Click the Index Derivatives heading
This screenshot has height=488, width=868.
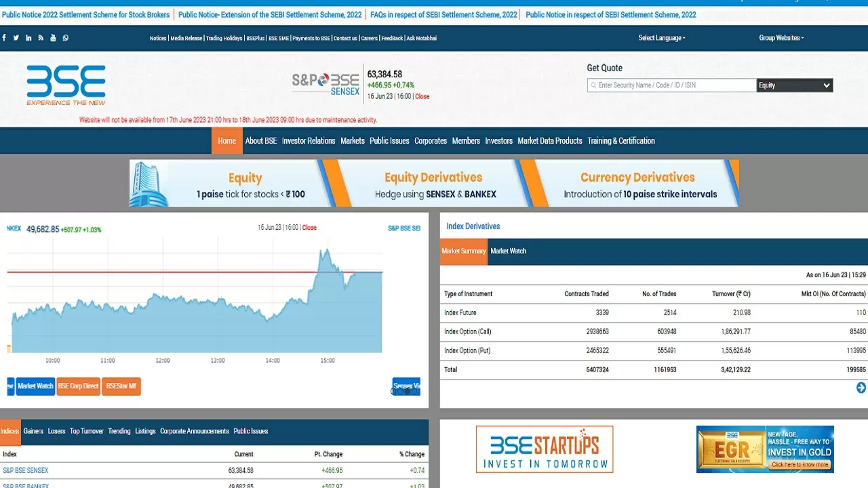tap(473, 226)
